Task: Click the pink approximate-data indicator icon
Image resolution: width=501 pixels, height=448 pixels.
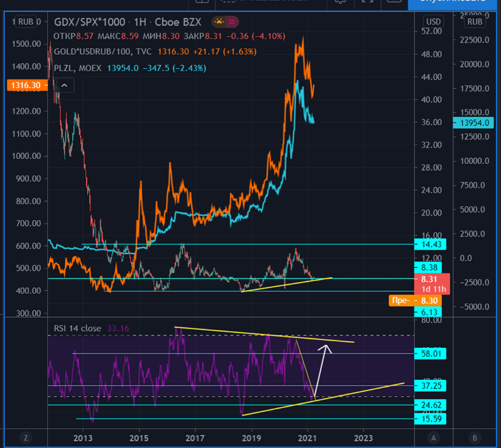Action: (x=230, y=23)
